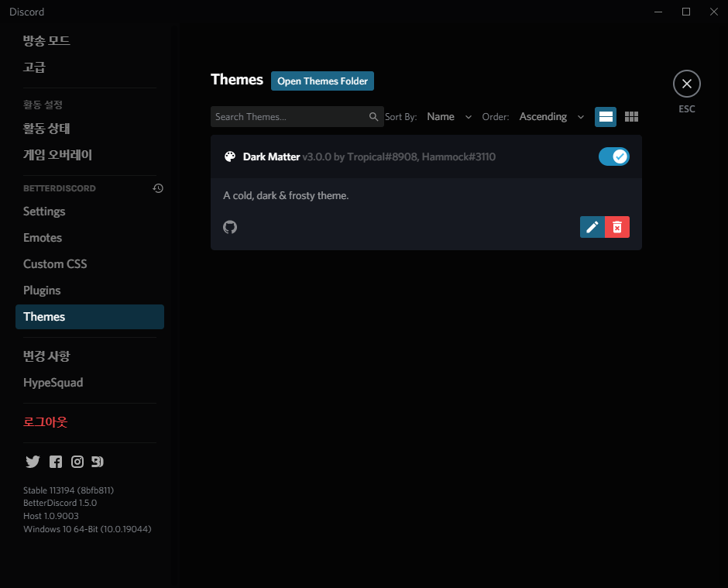Open BetterDiscord Settings section

tap(90, 211)
